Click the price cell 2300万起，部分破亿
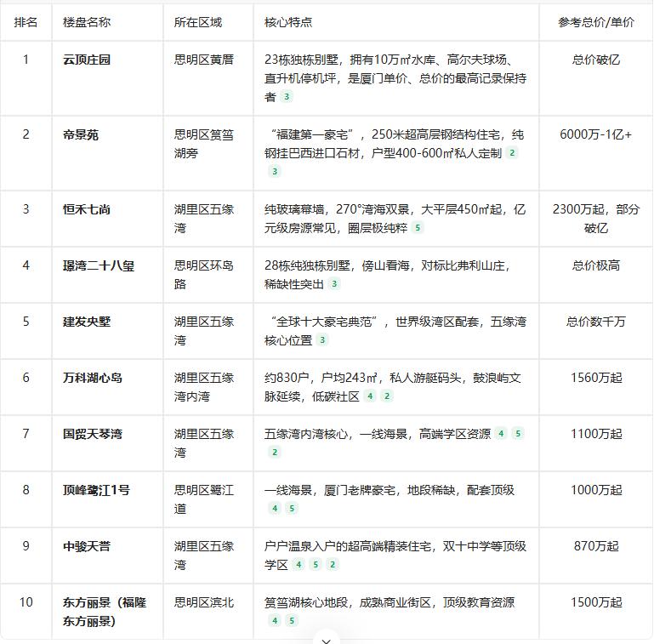The height and width of the screenshot is (644, 654). (596, 219)
